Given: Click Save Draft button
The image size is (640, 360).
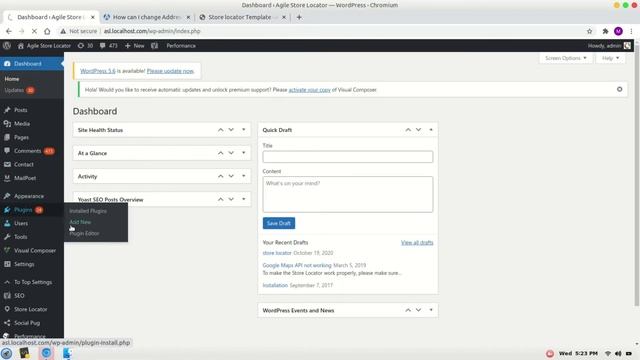Looking at the screenshot, I should 279,223.
